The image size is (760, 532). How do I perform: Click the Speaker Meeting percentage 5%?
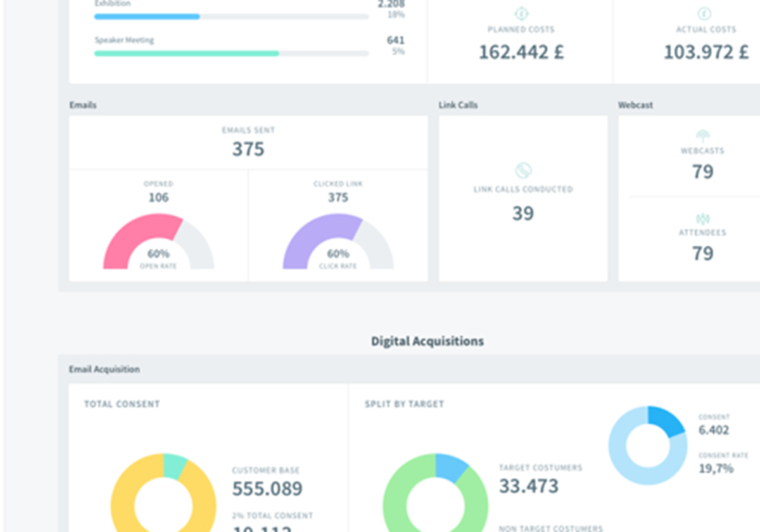[398, 51]
